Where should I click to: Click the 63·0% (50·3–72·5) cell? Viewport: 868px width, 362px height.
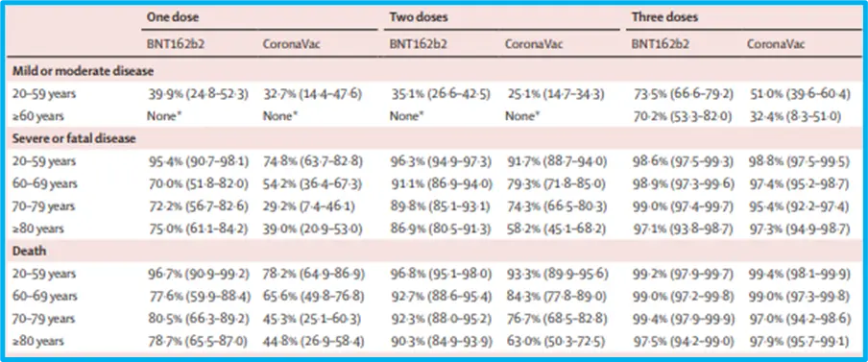(x=556, y=341)
